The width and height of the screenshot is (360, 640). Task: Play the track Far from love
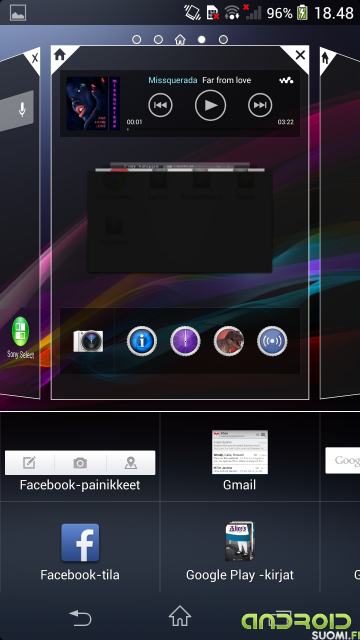click(x=210, y=105)
